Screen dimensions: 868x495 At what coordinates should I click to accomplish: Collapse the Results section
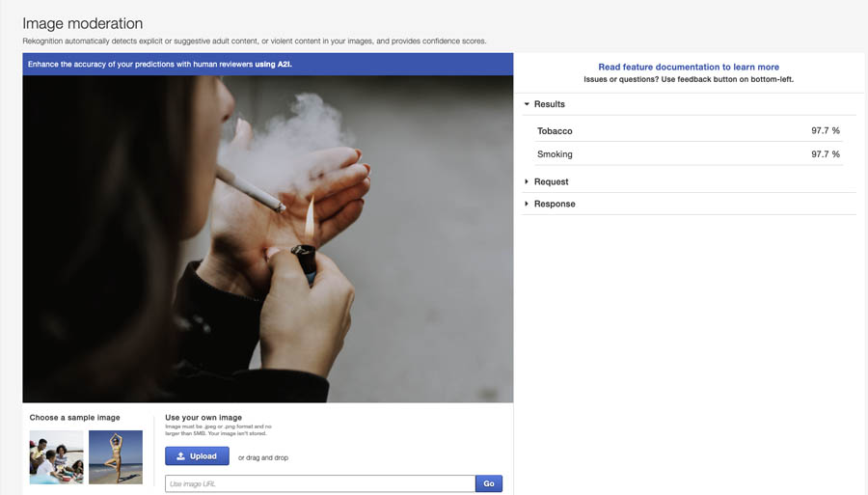tap(549, 104)
